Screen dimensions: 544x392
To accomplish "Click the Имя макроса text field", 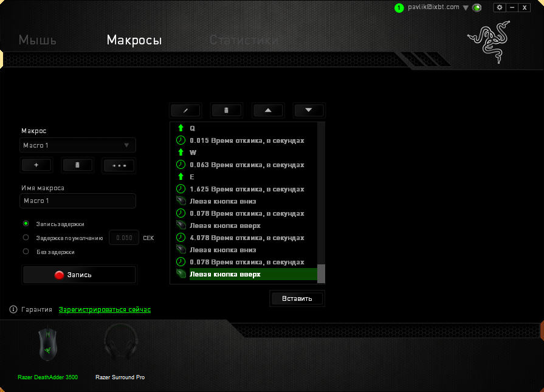I will click(x=77, y=201).
